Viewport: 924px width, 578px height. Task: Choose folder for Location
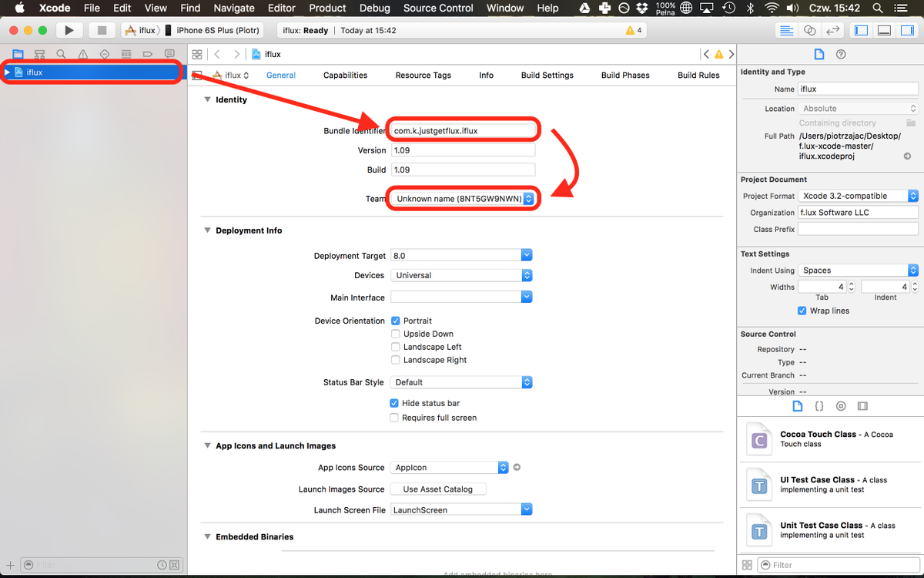(911, 123)
